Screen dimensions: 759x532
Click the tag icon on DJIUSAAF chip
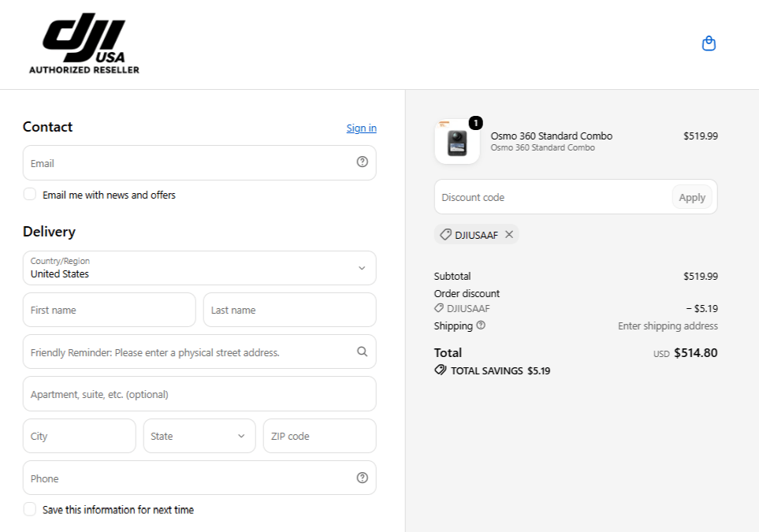click(445, 235)
